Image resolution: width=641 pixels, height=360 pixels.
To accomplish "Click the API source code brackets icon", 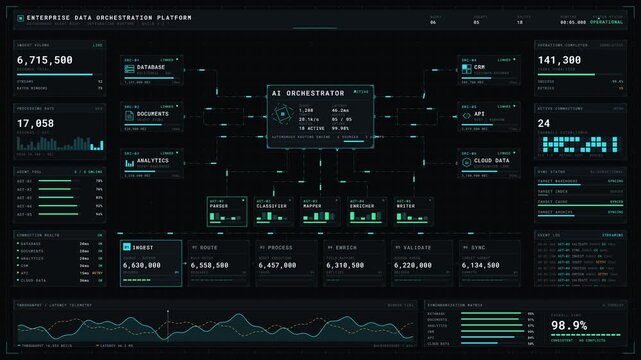I will pyautogui.click(x=466, y=116).
